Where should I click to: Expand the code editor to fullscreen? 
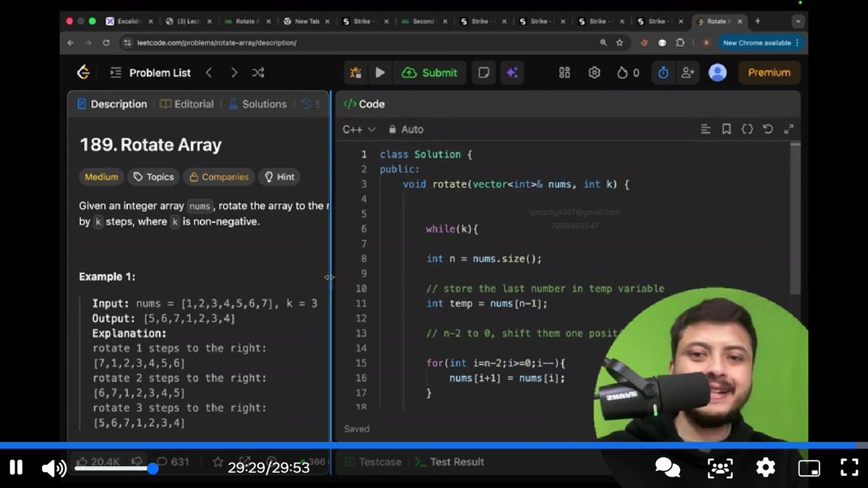click(788, 129)
